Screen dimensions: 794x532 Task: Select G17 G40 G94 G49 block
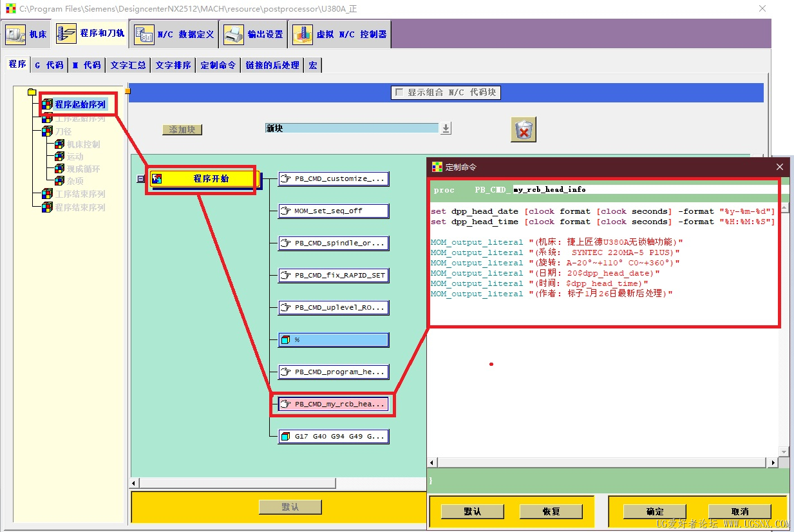click(334, 436)
